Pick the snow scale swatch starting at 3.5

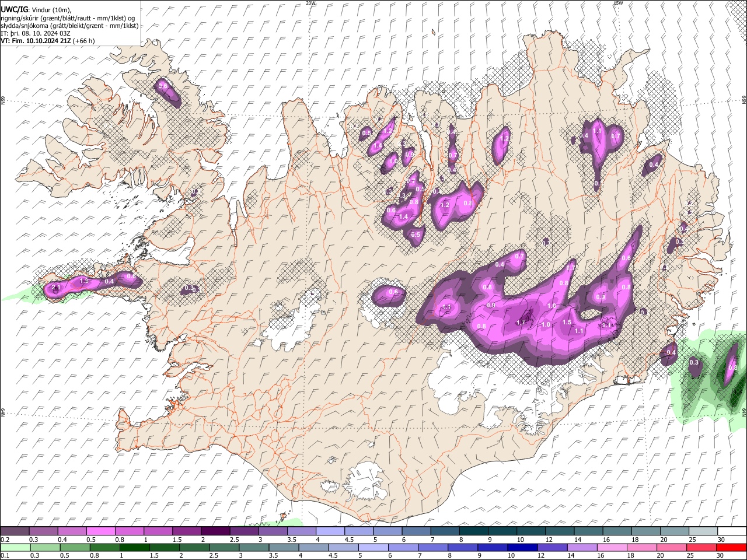coord(301,531)
